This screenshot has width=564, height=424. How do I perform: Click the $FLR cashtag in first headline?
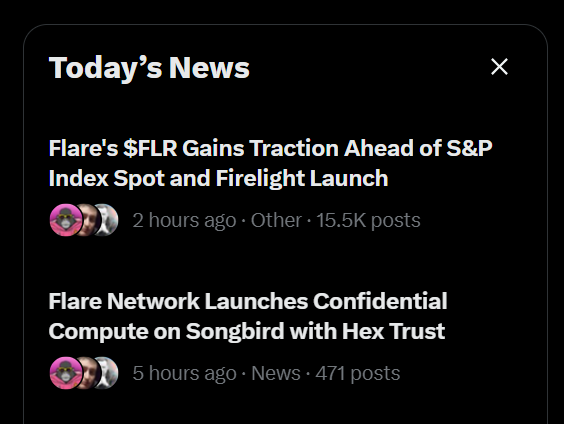[150, 148]
